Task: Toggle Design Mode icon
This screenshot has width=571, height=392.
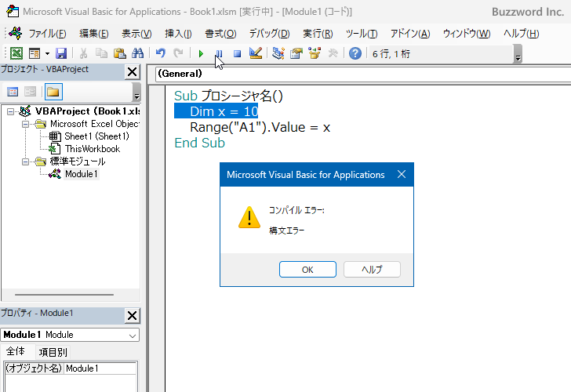Action: (256, 53)
